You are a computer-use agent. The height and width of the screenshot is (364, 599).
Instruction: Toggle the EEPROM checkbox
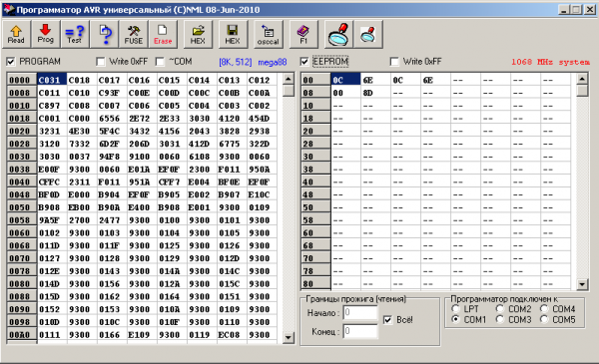tap(304, 62)
